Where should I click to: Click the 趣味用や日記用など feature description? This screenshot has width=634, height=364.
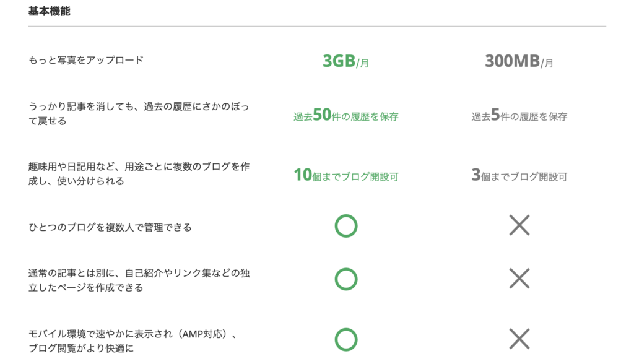pos(139,174)
